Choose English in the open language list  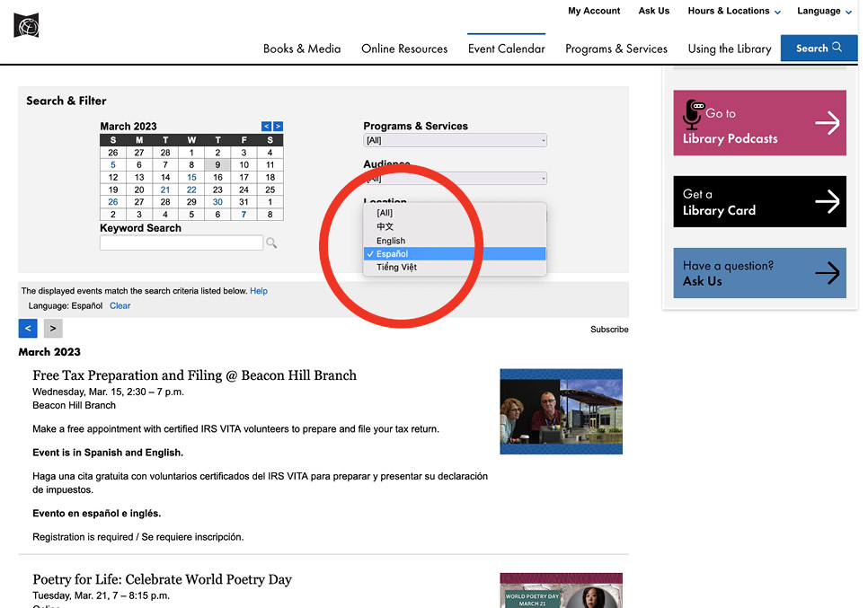(393, 241)
